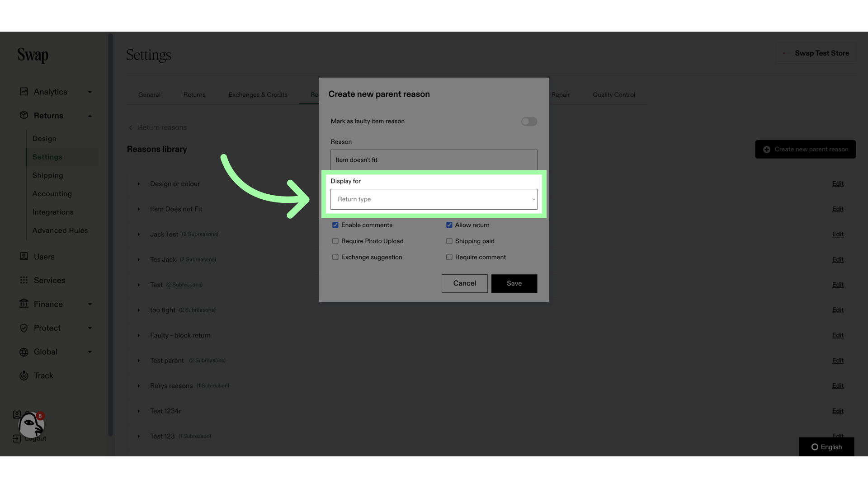Click the Returns box icon in sidebar
Image resolution: width=868 pixels, height=488 pixels.
pos(24,115)
